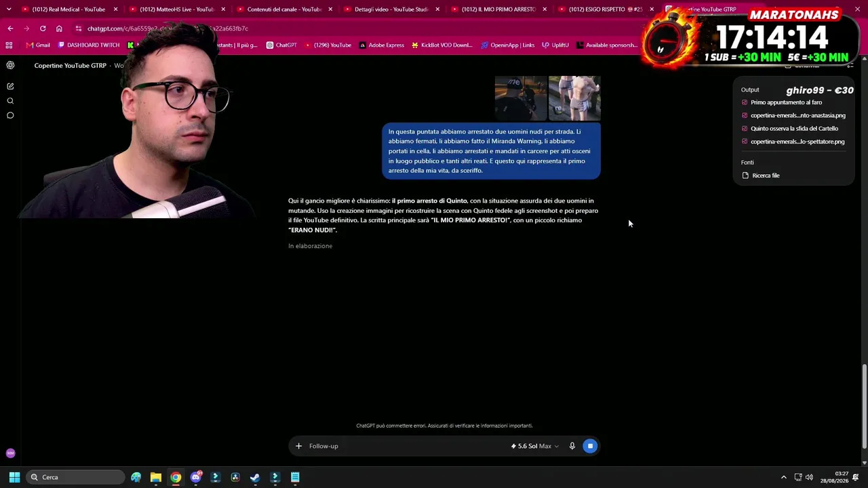Switch to the Contenuti del canale tab

point(283,9)
